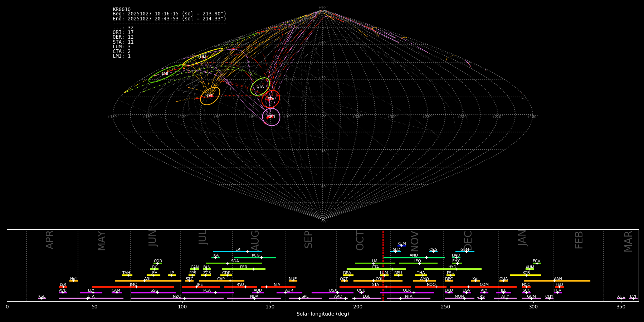Image resolution: width=644 pixels, height=322 pixels.
Task: Click the 300 tick label on x-axis
Action: click(x=533, y=307)
